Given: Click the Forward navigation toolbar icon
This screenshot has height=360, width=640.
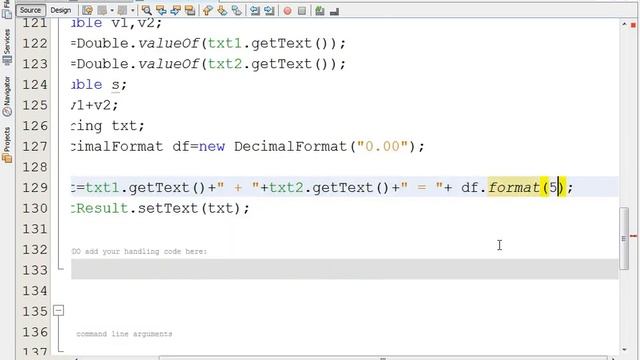Looking at the screenshot, I should pyautogui.click(x=122, y=11).
